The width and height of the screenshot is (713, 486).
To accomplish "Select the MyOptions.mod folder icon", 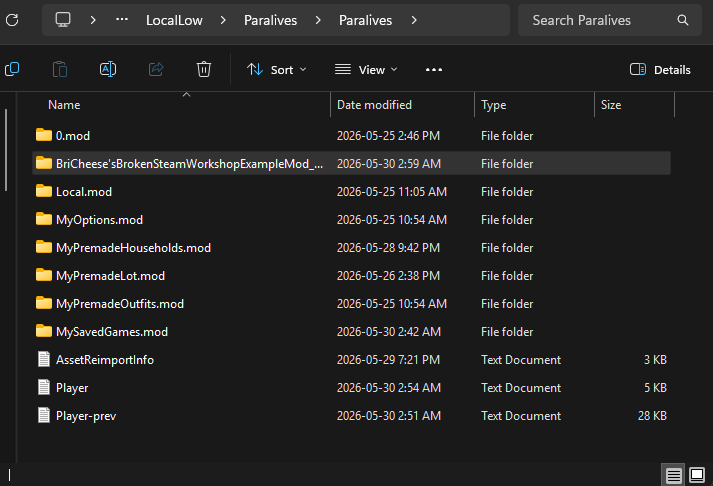I will [44, 219].
